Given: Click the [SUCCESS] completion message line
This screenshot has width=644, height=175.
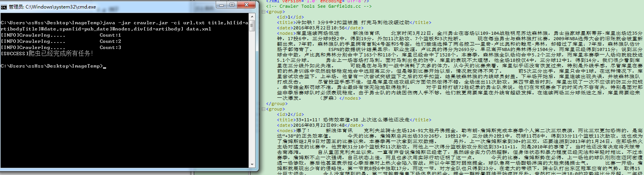Looking at the screenshot, I should coord(47,53).
